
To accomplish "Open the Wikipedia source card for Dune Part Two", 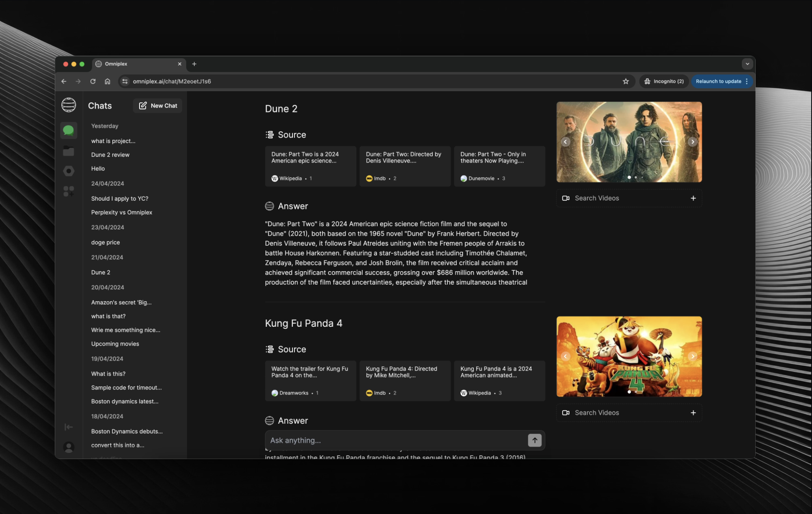I will [311, 166].
